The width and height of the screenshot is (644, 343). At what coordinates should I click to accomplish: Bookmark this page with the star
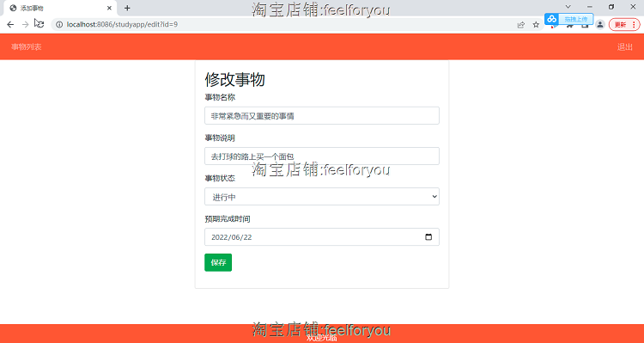[536, 25]
